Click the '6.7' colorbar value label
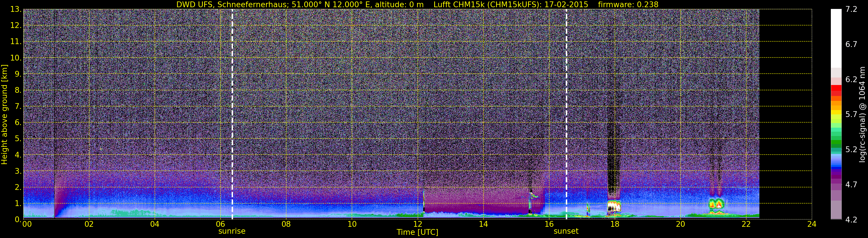 click(x=851, y=44)
